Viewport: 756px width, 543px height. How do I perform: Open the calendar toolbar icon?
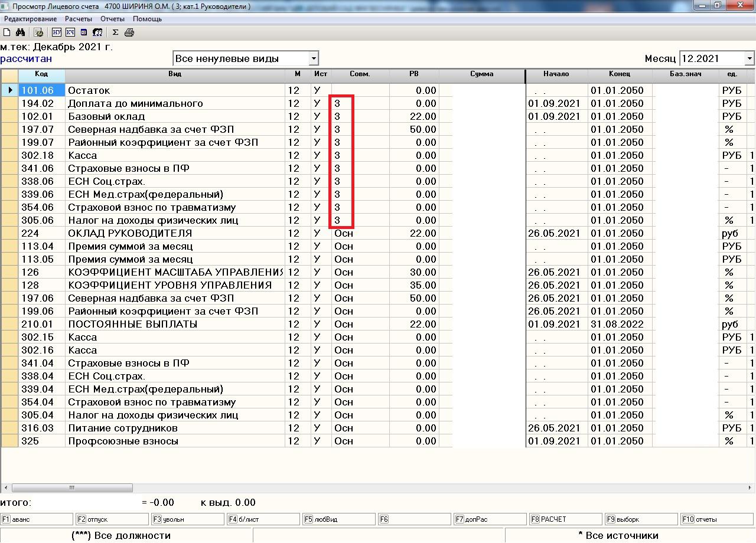(x=84, y=32)
